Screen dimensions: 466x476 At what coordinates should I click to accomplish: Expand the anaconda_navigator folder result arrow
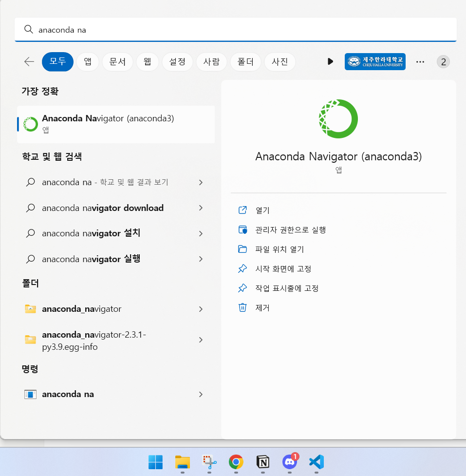coord(201,309)
